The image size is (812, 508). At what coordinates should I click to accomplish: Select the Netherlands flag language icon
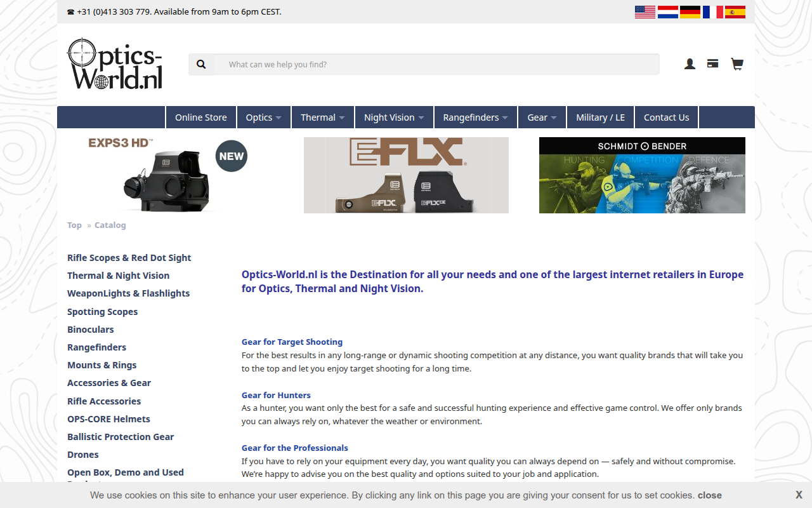coord(668,12)
